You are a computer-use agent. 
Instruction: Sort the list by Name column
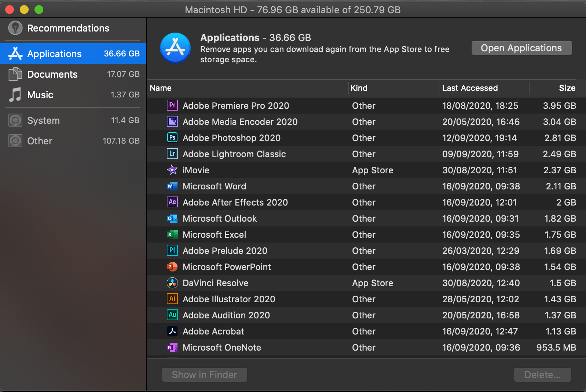tap(248, 88)
